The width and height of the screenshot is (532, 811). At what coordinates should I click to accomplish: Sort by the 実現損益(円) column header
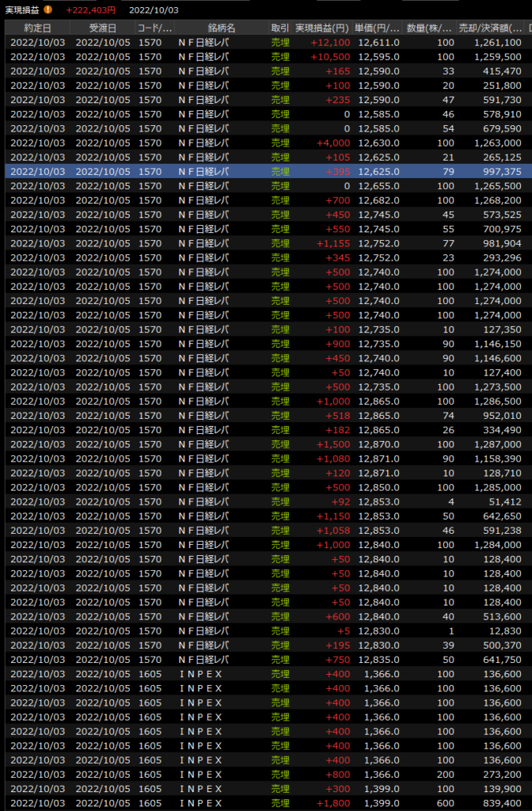322,28
